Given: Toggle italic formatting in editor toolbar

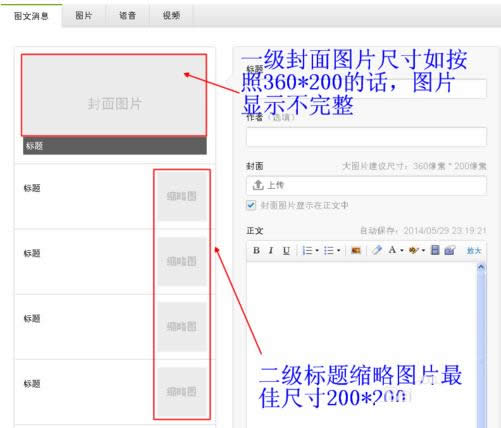Looking at the screenshot, I should [271, 250].
